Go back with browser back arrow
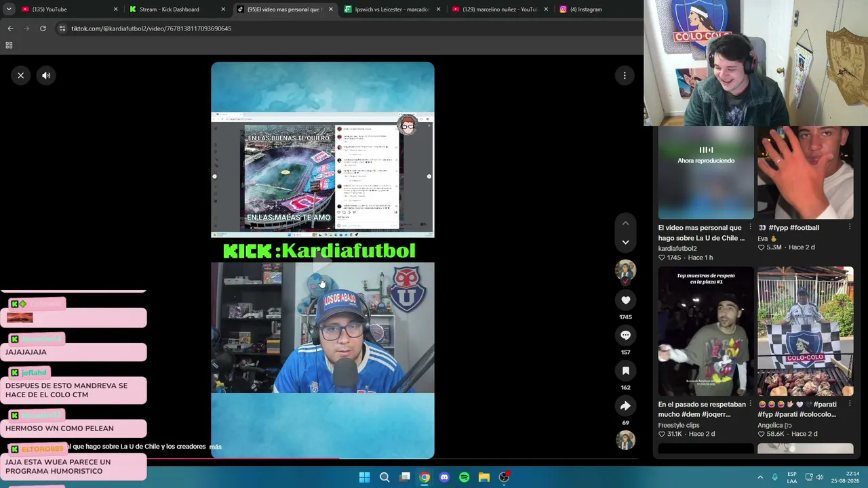Screen dimensions: 868x488 click(10, 28)
